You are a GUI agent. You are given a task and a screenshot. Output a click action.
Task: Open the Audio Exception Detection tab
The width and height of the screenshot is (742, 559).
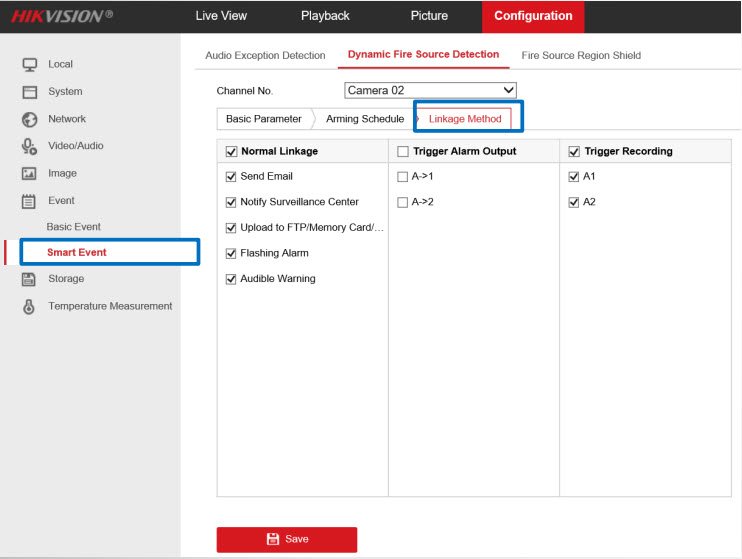(265, 55)
